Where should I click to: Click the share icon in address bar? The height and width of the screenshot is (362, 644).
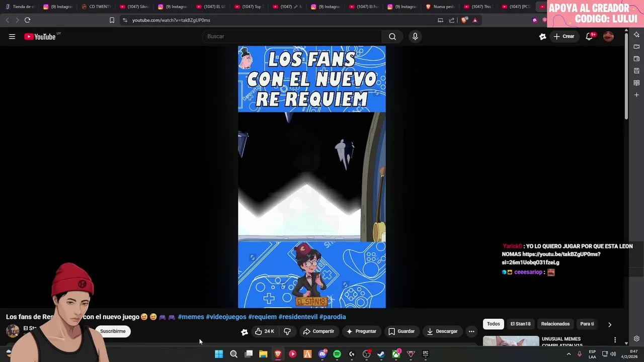[x=452, y=20]
